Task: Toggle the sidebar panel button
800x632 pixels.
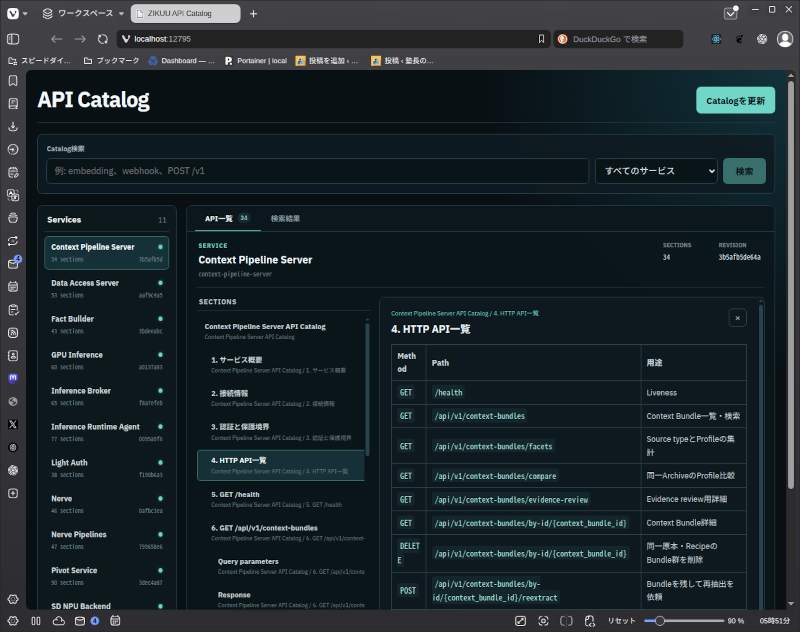Action: pos(13,39)
